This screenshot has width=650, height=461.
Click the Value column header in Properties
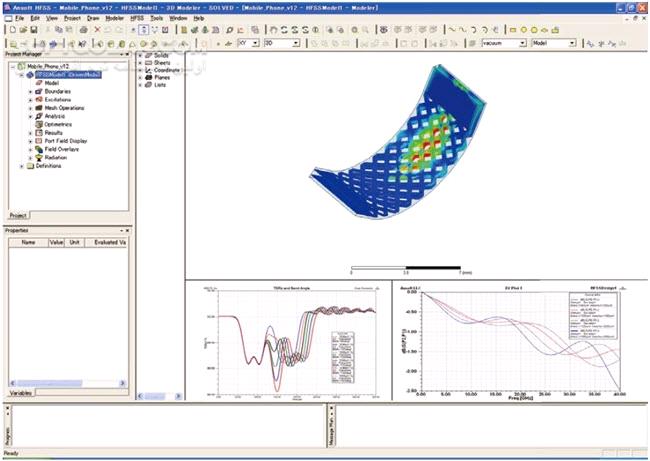(56, 243)
